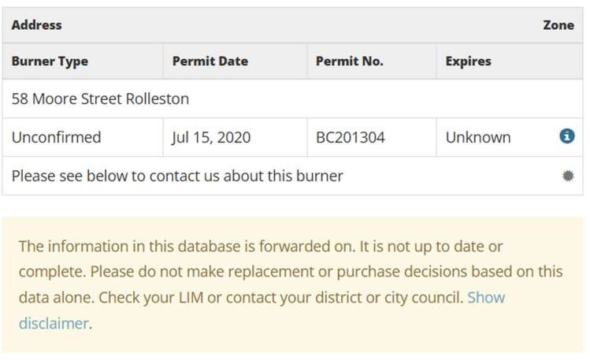Viewport: 590px width, 364px height.
Task: Click the Address table header
Action: coord(36,25)
